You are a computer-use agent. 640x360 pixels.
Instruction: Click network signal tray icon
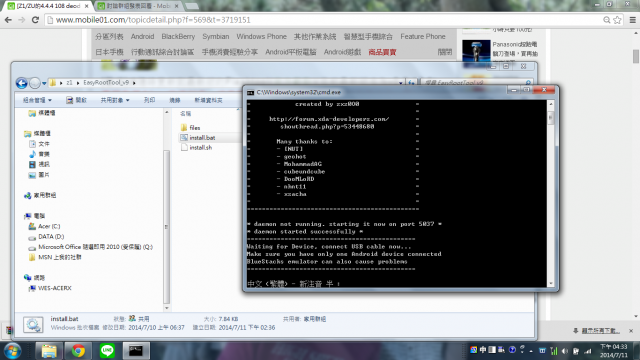click(x=588, y=351)
